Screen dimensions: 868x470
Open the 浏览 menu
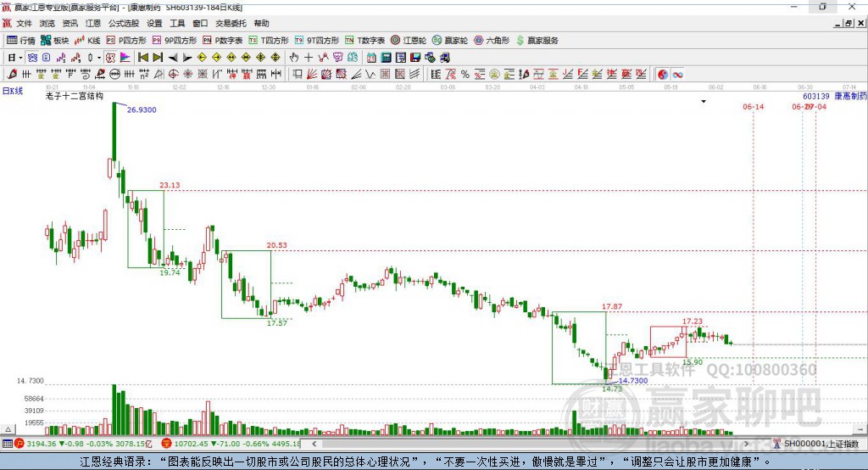[x=47, y=23]
